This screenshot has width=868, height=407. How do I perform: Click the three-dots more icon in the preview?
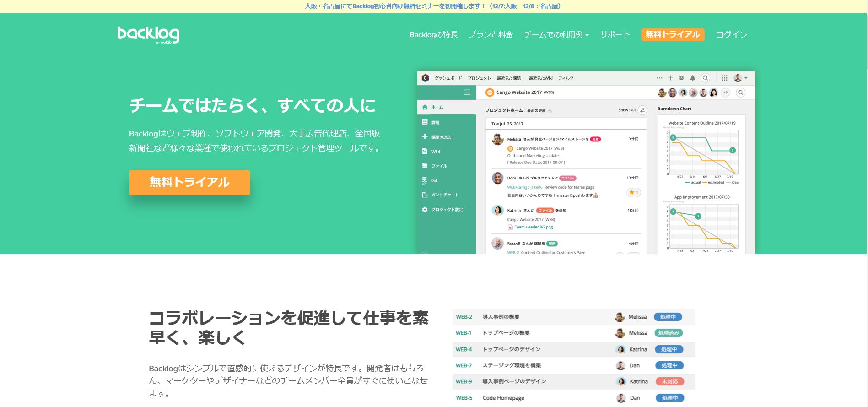pos(659,78)
